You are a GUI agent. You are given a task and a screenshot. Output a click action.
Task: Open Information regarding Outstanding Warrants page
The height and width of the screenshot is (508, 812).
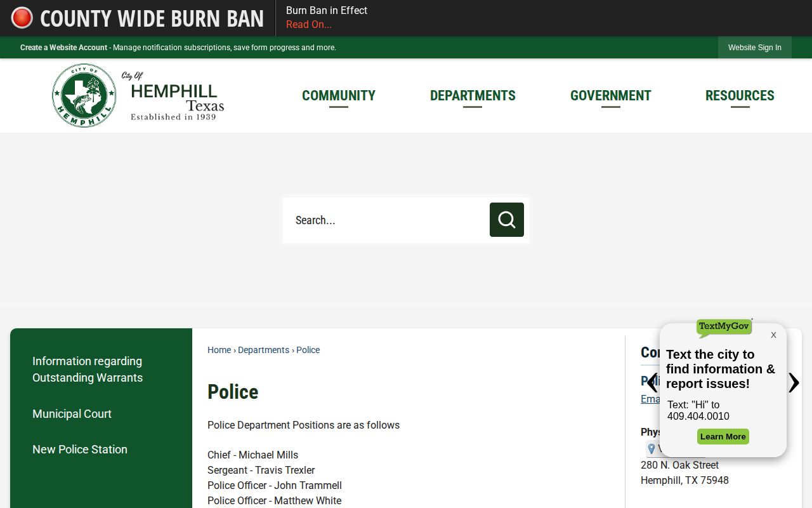tap(88, 370)
